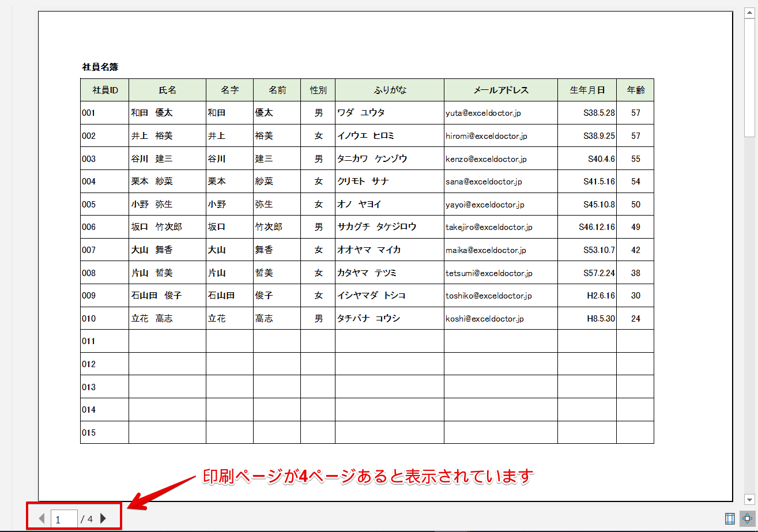Click furigana オオヤマ マイカ

coord(369,250)
